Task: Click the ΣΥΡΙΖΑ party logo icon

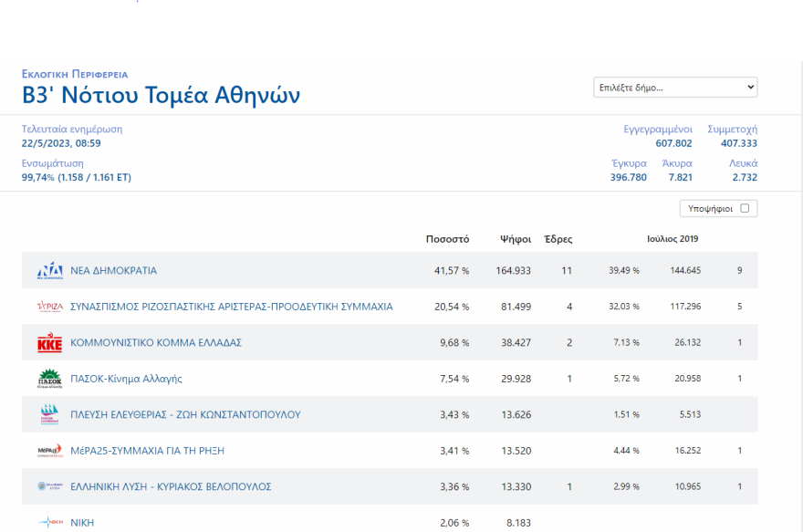Action: (49, 307)
